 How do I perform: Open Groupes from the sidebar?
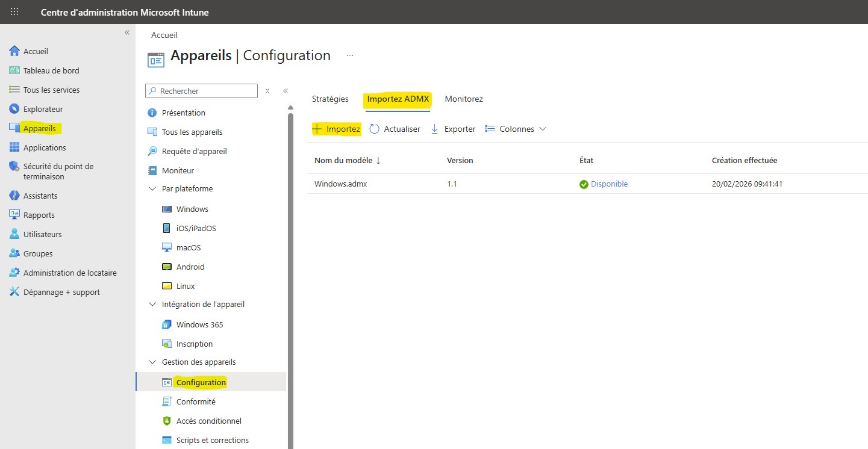tap(39, 253)
